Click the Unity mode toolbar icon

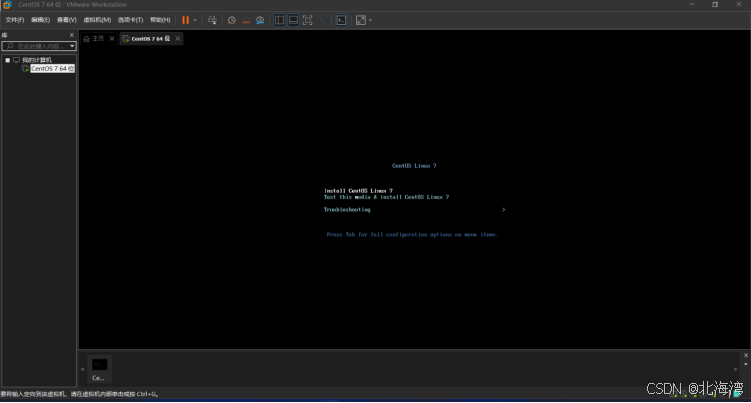click(x=322, y=20)
